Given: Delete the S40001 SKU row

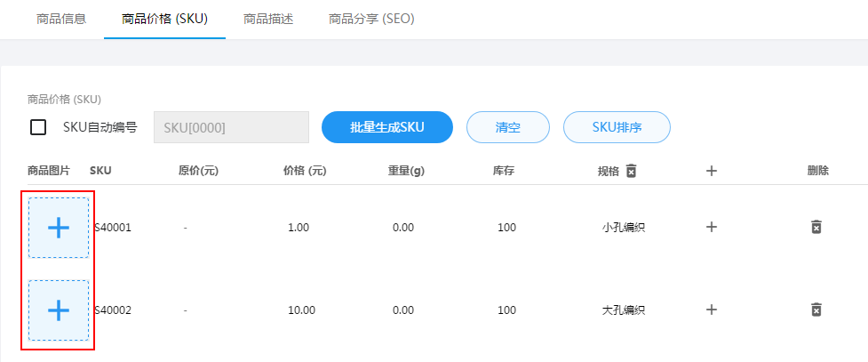Looking at the screenshot, I should [816, 227].
